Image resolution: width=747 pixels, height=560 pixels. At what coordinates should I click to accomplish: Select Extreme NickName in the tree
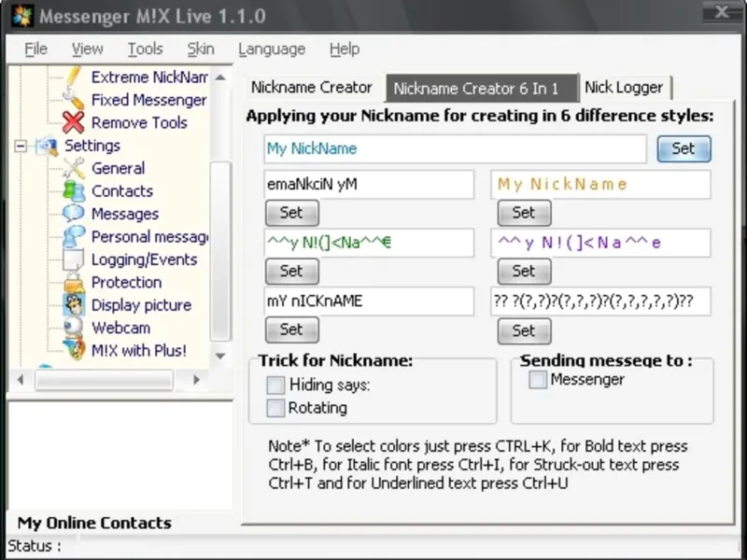[x=149, y=77]
